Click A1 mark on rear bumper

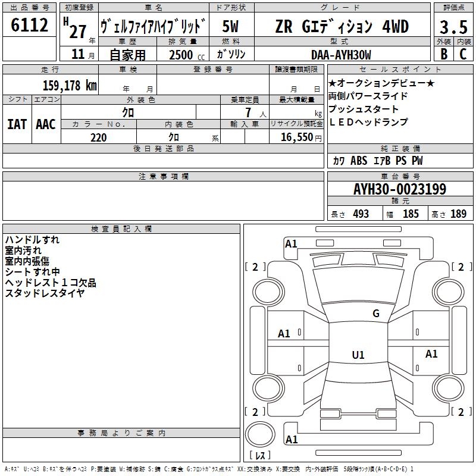(x=292, y=439)
